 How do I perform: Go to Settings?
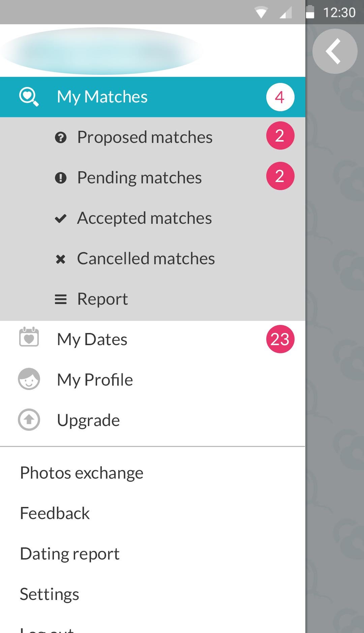49,594
